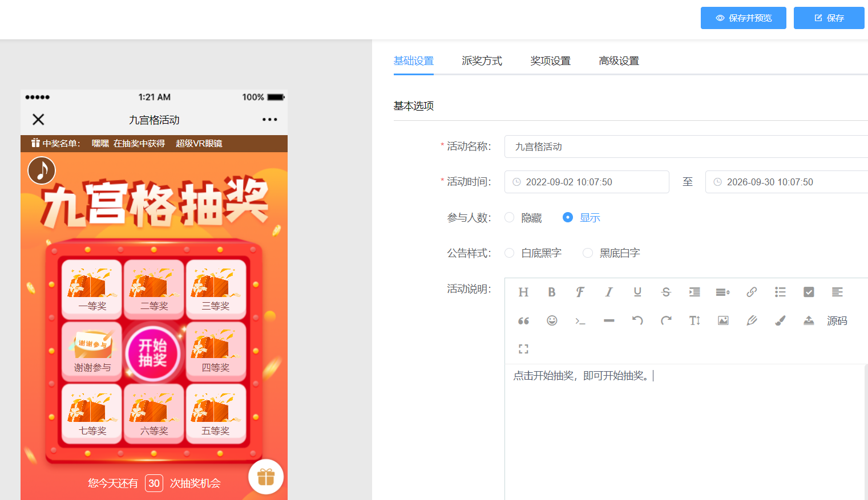Toggle editor fullscreen mode

coord(523,349)
